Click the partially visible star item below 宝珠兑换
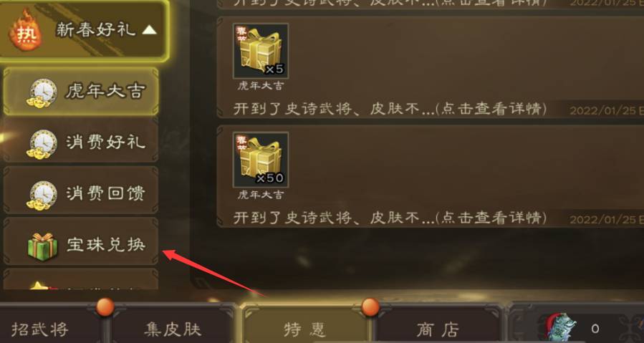This screenshot has height=343, width=644. click(81, 279)
